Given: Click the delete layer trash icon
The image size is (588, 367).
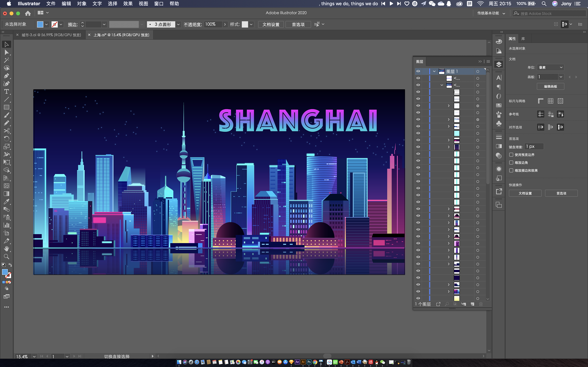Looking at the screenshot, I should click(x=481, y=304).
